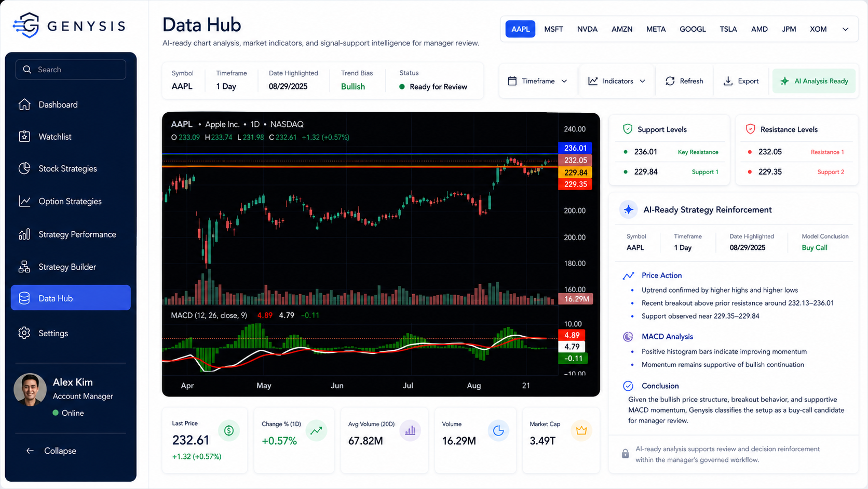
Task: Click the Export button label
Action: [x=748, y=81]
